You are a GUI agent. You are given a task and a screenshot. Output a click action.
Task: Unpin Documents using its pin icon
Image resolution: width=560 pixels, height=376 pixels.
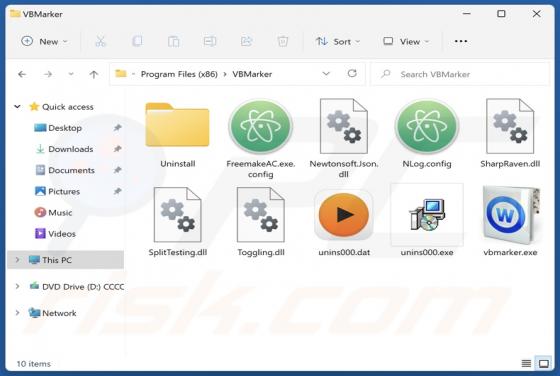[x=117, y=170]
